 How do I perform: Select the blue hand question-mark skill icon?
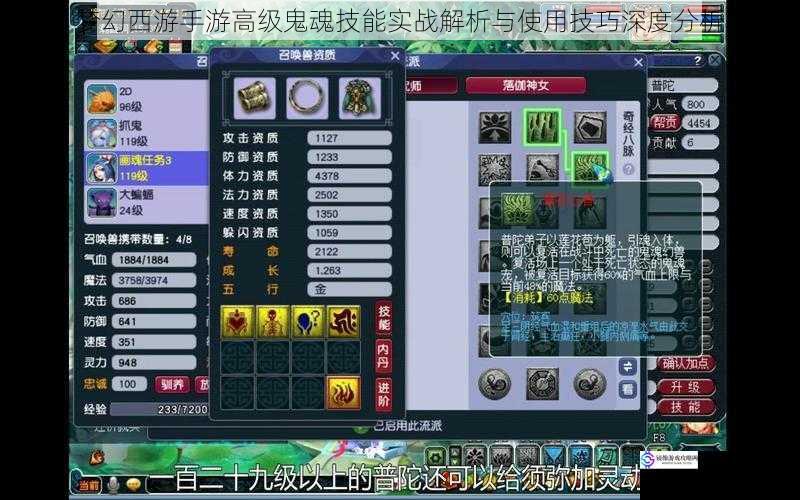coord(308,322)
